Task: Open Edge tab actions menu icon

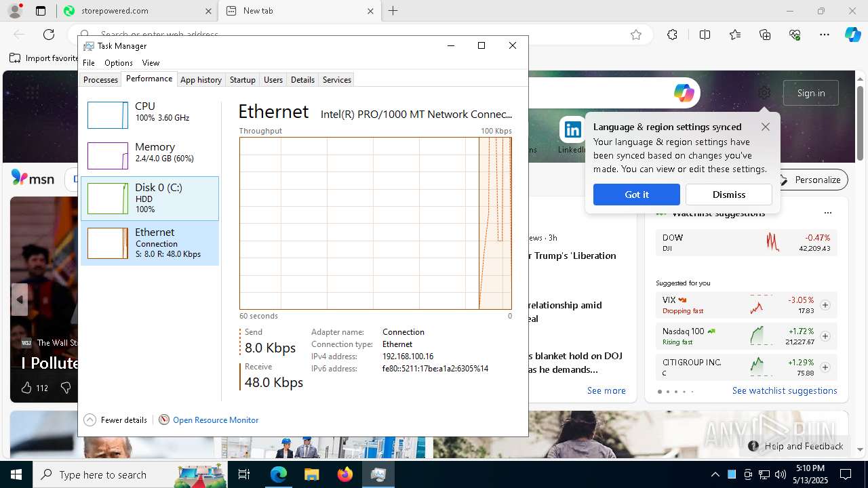Action: coord(41,11)
